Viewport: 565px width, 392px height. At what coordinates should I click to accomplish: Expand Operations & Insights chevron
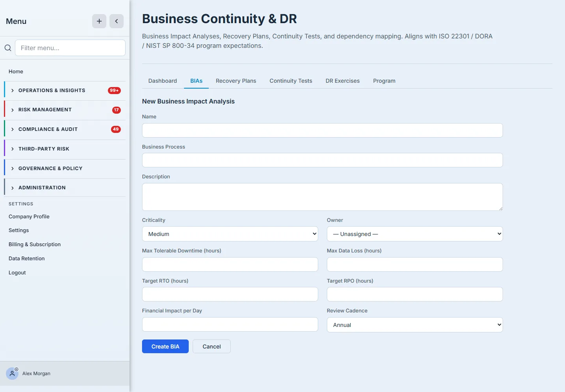13,91
